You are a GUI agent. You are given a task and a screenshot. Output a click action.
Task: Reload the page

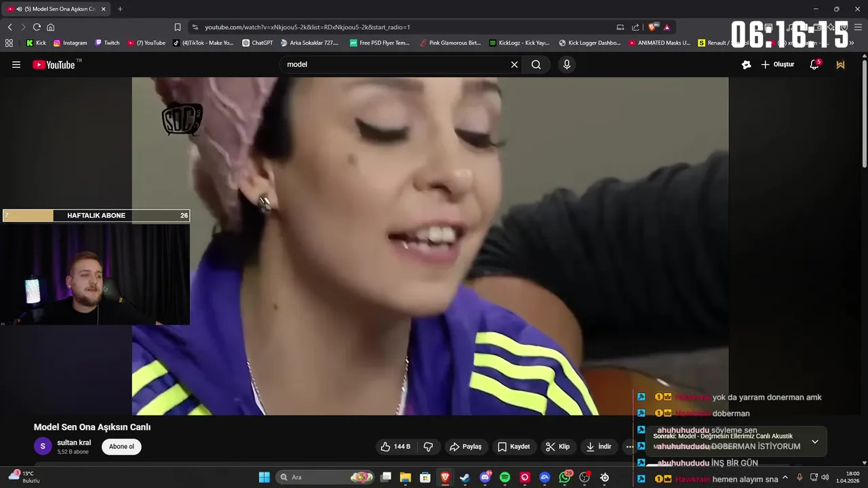click(37, 27)
